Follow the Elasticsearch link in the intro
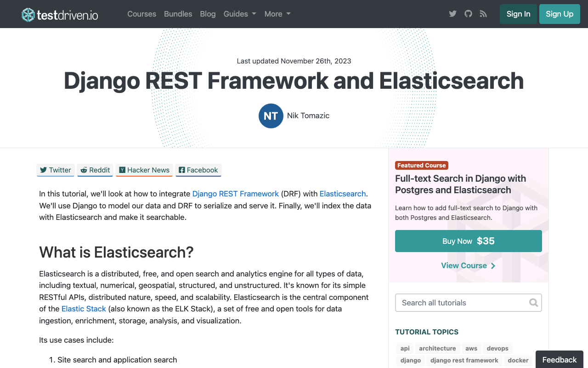 tap(342, 194)
